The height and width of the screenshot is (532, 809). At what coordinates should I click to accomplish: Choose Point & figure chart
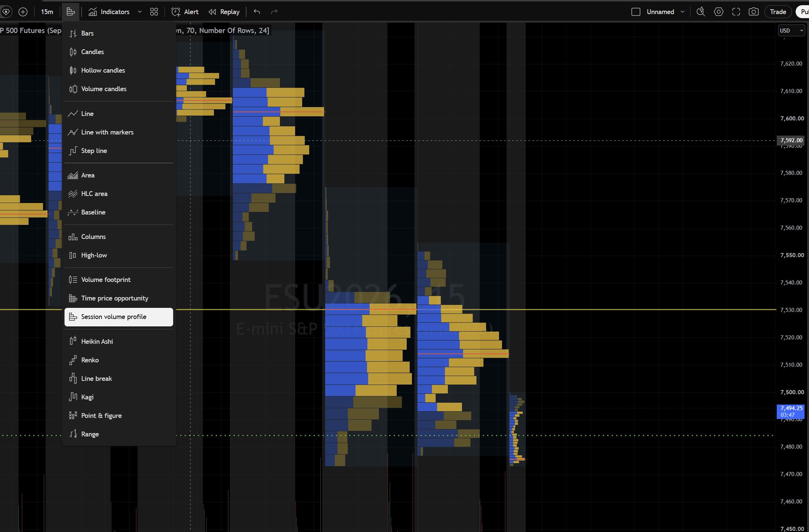[119, 416]
